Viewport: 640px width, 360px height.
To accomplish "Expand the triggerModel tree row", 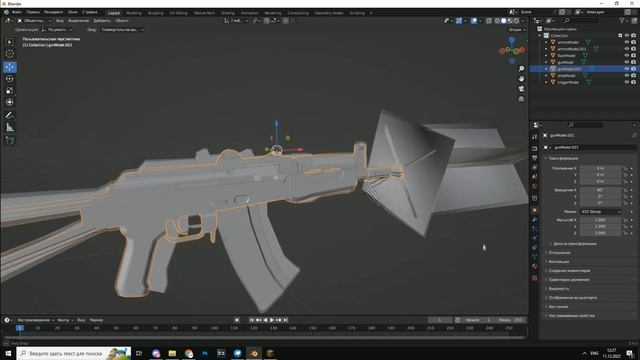I will [x=546, y=82].
